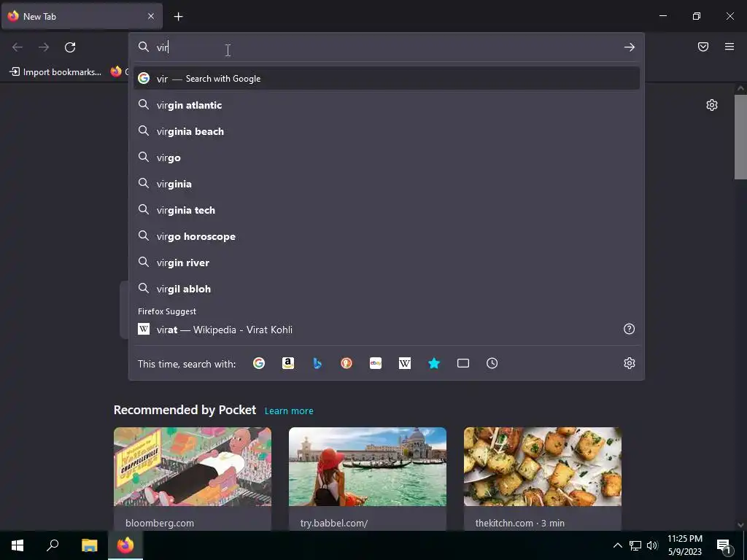Search this time with Amazon
Viewport: 747px width, 560px height.
287,363
